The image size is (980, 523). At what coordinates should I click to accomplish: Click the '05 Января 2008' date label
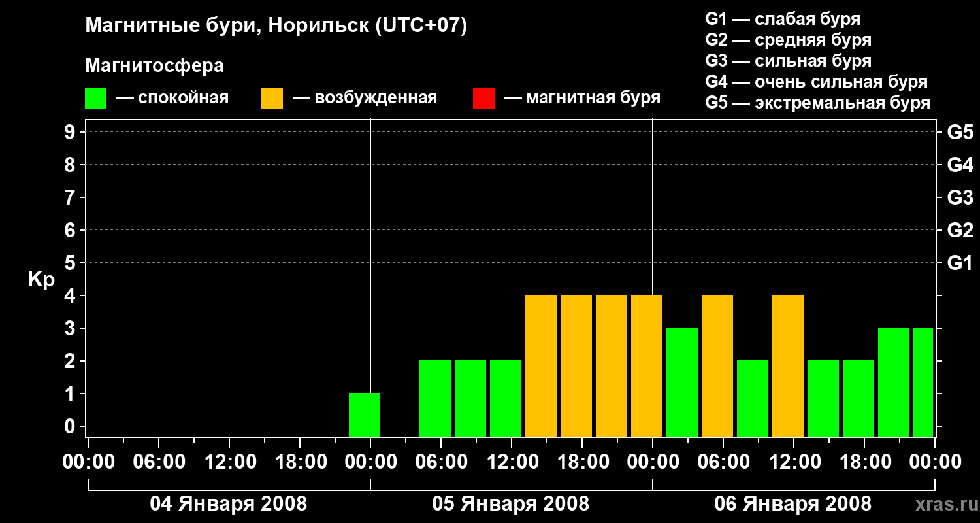pos(510,504)
